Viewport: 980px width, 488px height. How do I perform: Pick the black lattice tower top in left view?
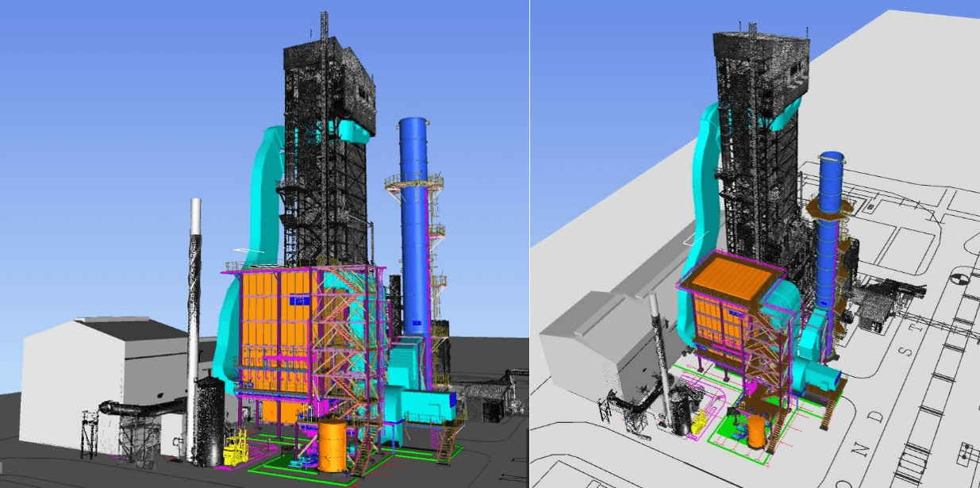coord(329,87)
